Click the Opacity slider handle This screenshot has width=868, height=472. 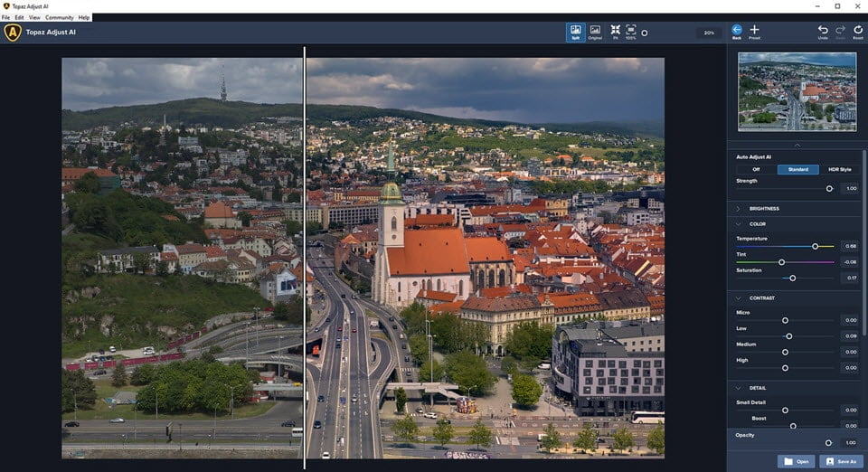pyautogui.click(x=828, y=443)
